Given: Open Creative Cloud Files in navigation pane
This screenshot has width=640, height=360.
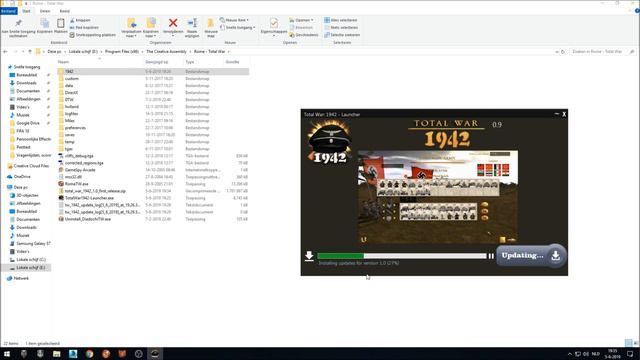Looking at the screenshot, I should [x=31, y=166].
